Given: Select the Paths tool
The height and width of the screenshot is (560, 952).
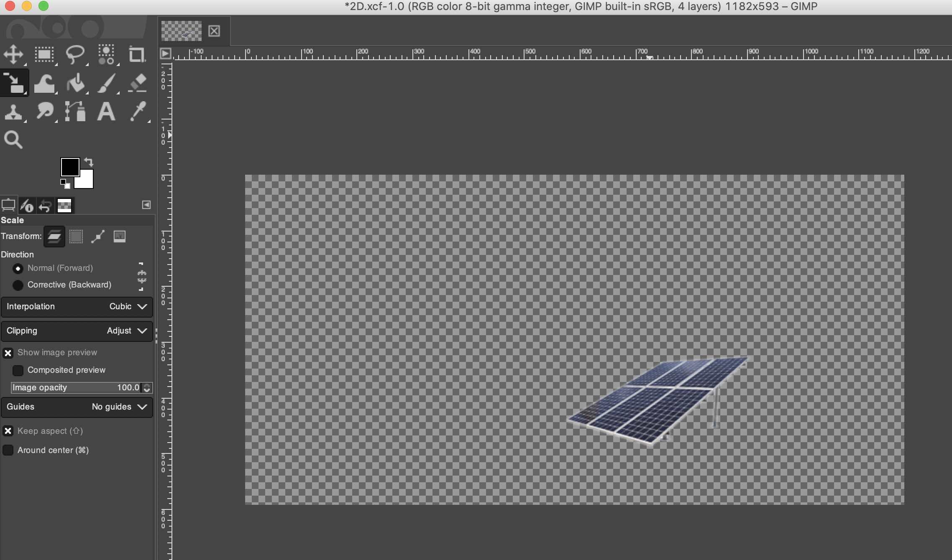Looking at the screenshot, I should pos(75,112).
